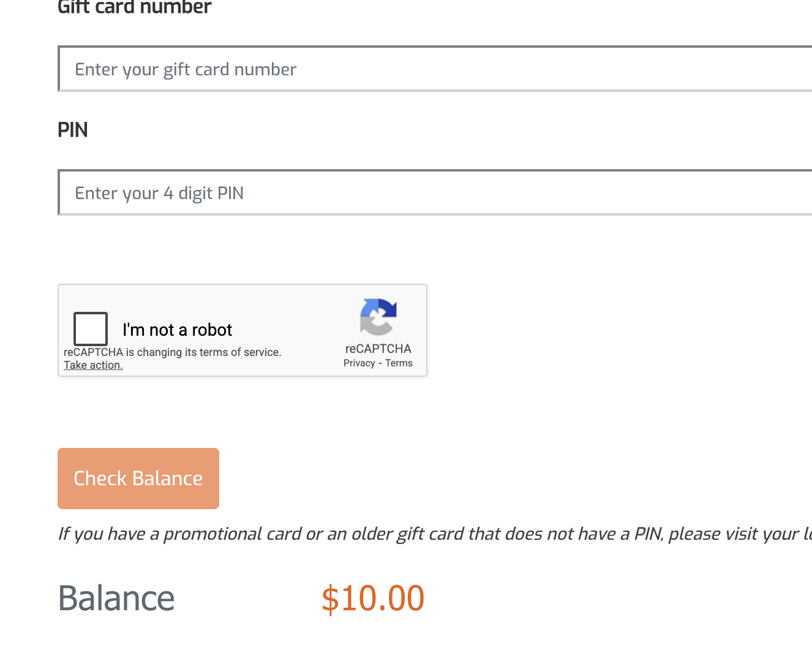
Task: Click the "Balance" heading text
Action: [116, 598]
